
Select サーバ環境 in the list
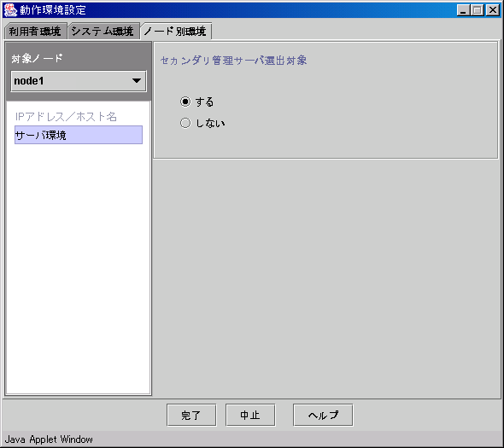point(79,135)
